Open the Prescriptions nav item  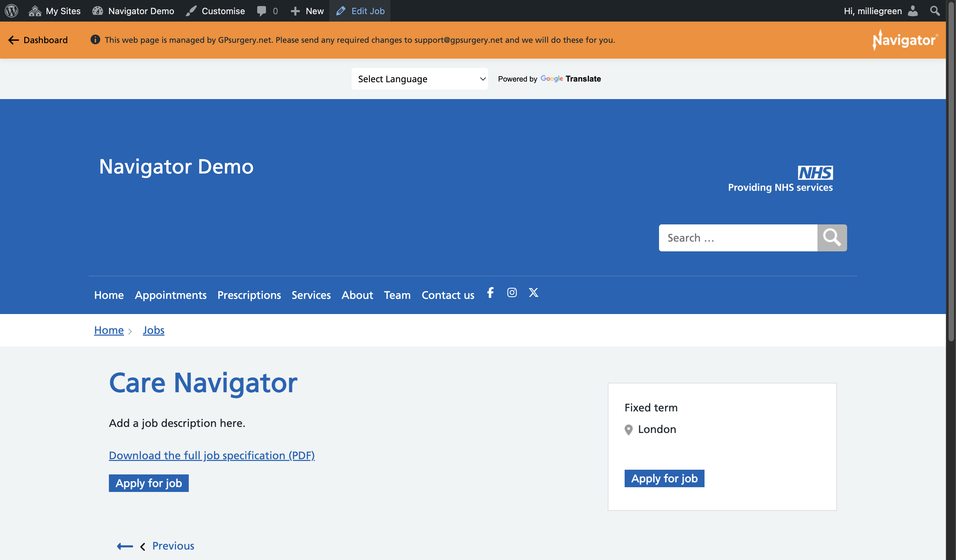[249, 295]
